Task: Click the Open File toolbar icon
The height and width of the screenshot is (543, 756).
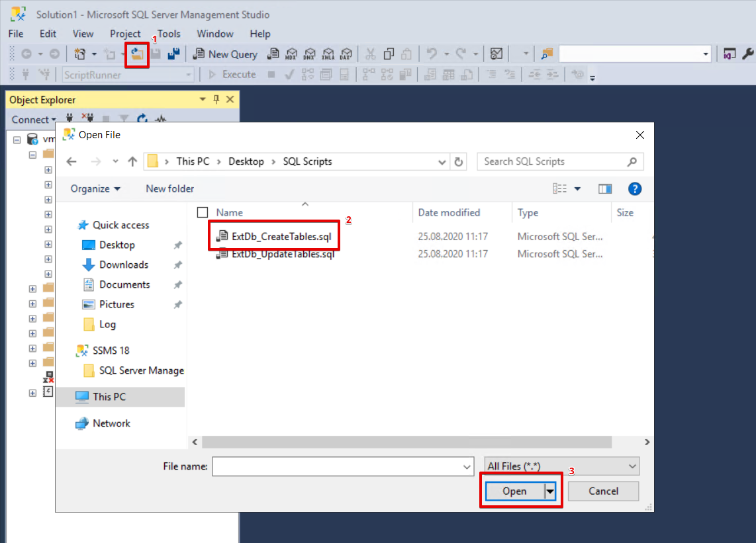Action: (137, 54)
